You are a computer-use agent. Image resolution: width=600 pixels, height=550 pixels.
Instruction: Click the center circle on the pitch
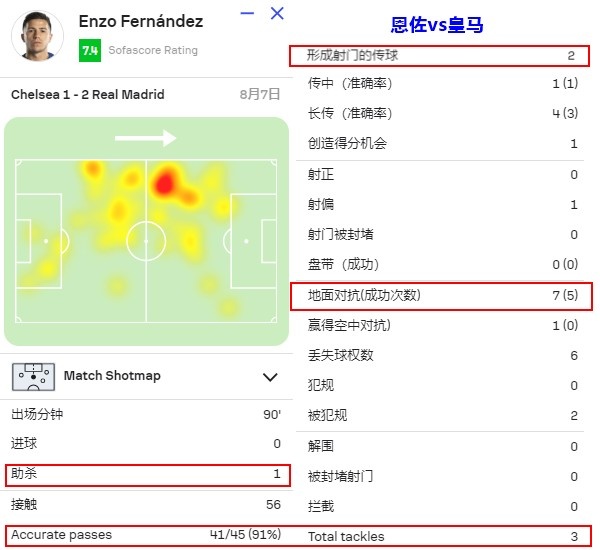tap(146, 241)
